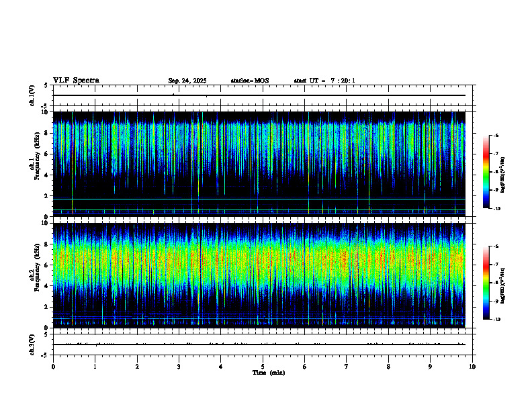This screenshot has height=411, width=532.
Task: Click the time axis tick label "7"
Action: 347,367
